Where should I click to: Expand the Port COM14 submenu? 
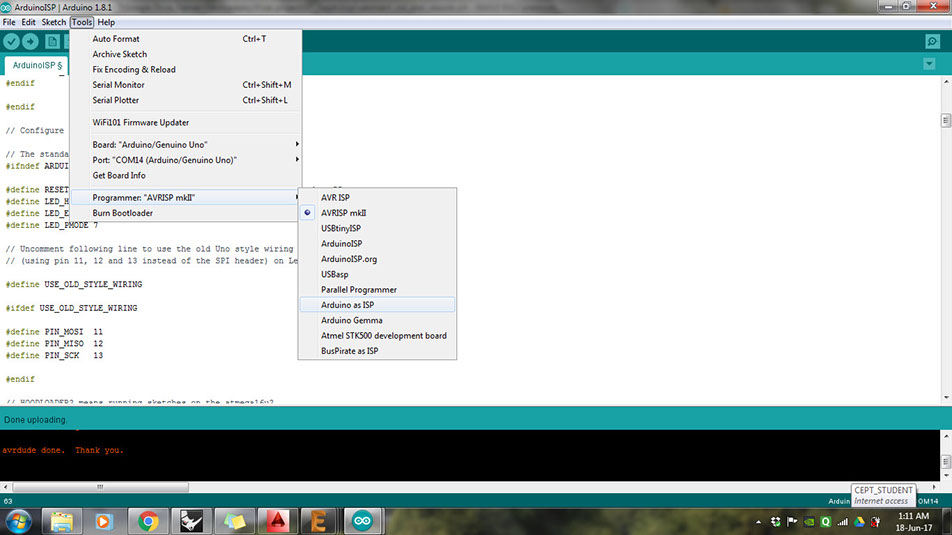186,160
